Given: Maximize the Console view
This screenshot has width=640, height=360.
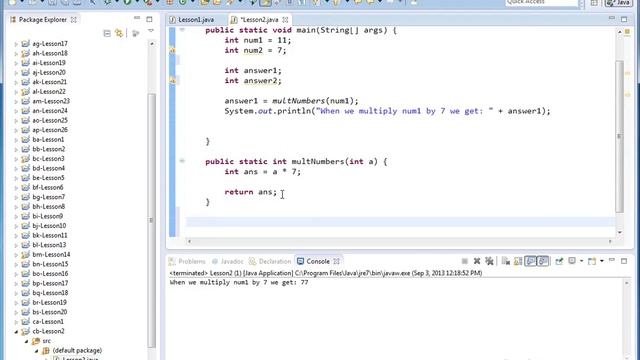Looking at the screenshot, I should tap(624, 261).
